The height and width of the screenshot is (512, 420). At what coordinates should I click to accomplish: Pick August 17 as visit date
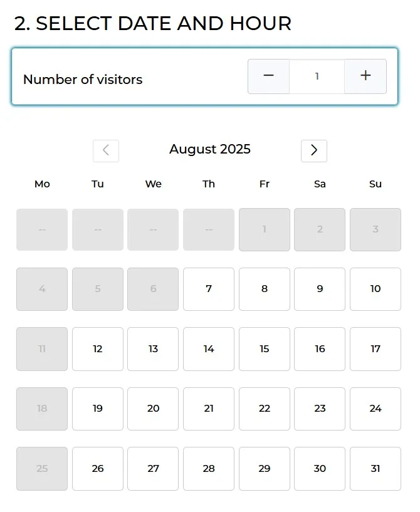[375, 349]
